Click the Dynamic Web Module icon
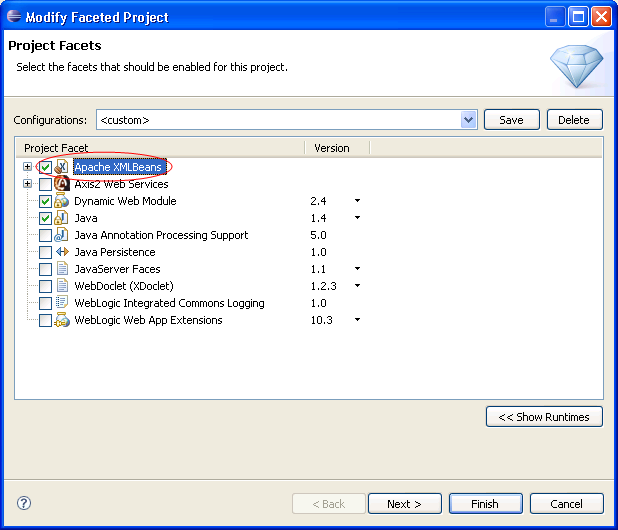 click(61, 201)
